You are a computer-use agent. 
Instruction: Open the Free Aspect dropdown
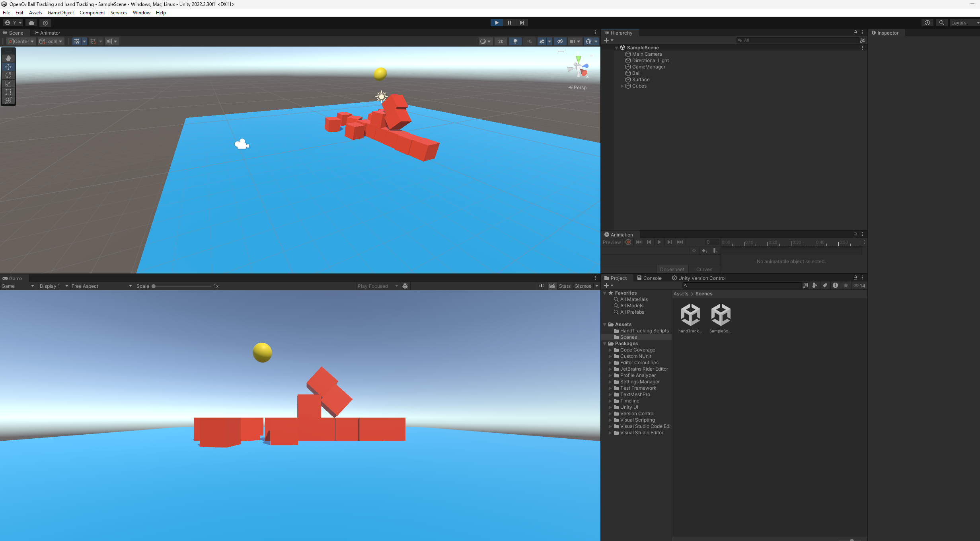click(101, 286)
